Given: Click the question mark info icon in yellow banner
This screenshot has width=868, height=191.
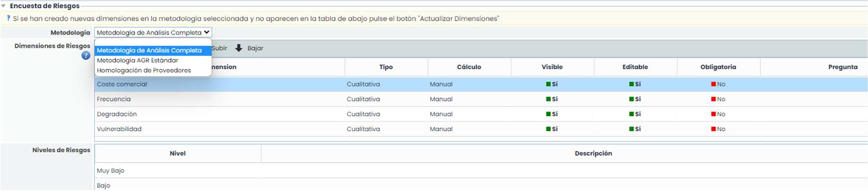Looking at the screenshot, I should tap(8, 18).
